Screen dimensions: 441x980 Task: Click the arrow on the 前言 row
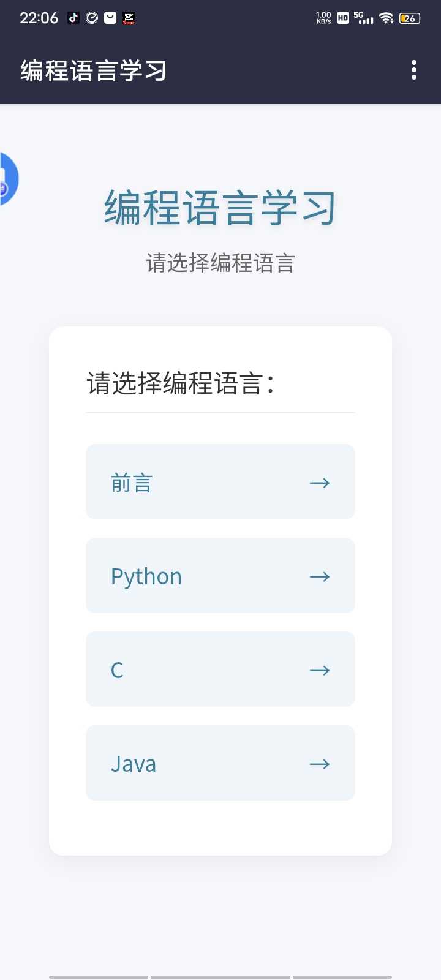tap(320, 483)
